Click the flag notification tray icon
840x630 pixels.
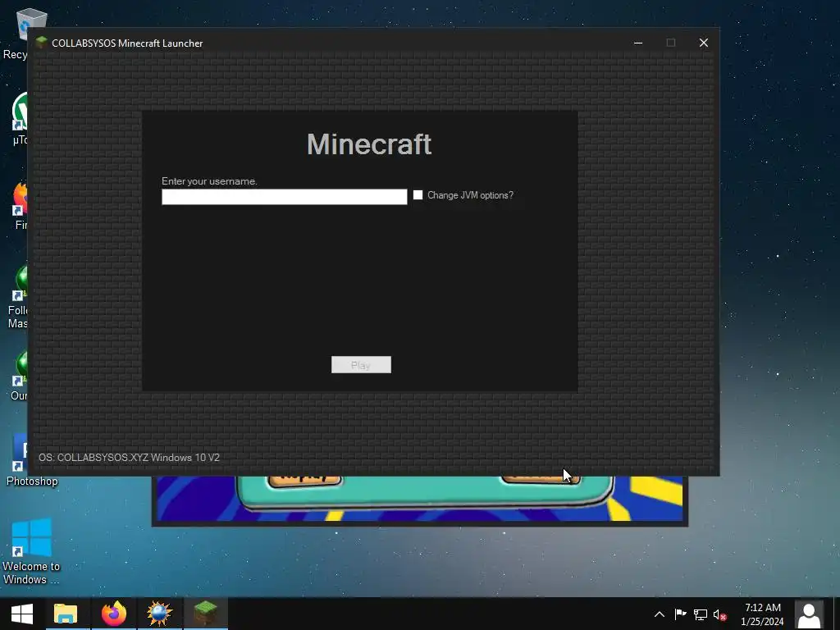pos(680,614)
